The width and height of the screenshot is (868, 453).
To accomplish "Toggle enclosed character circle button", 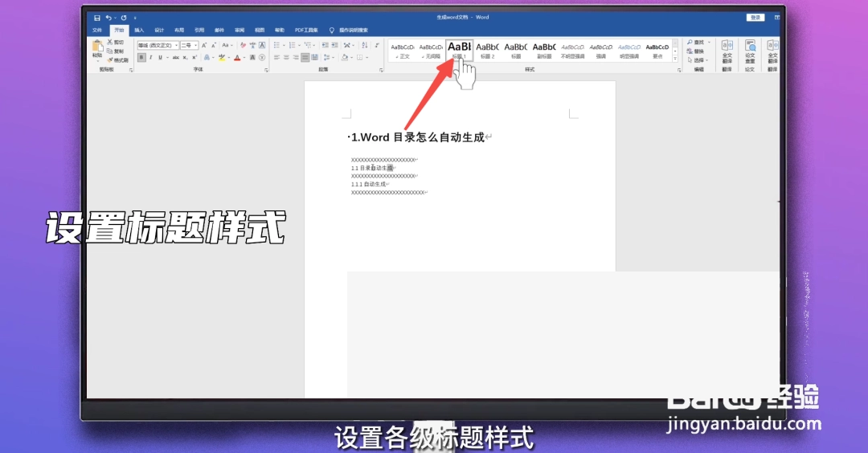I will coord(262,58).
